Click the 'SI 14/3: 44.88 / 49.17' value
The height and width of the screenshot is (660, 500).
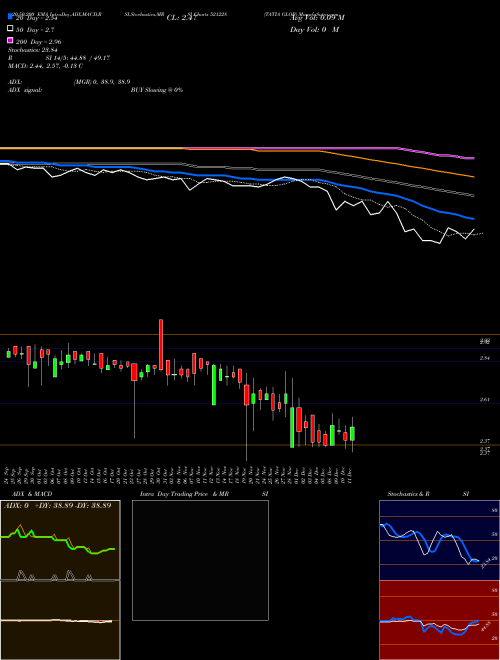(x=78, y=58)
